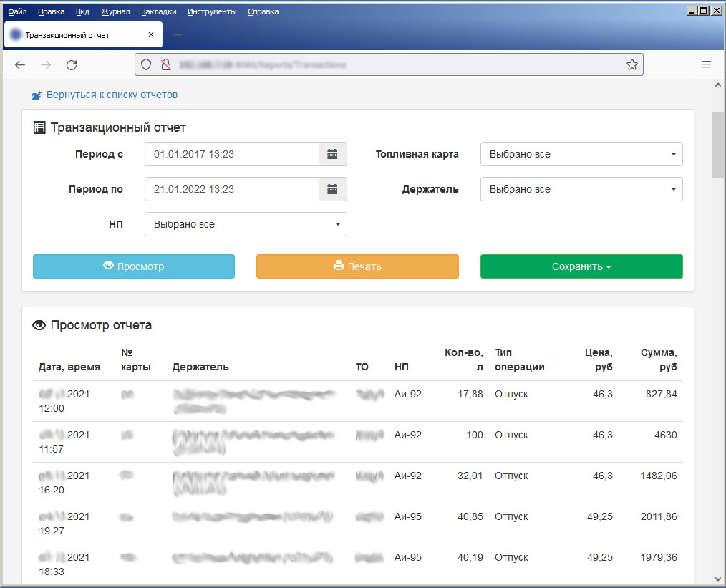
Task: Close the Транзакционный отчет tab
Action: tap(151, 34)
